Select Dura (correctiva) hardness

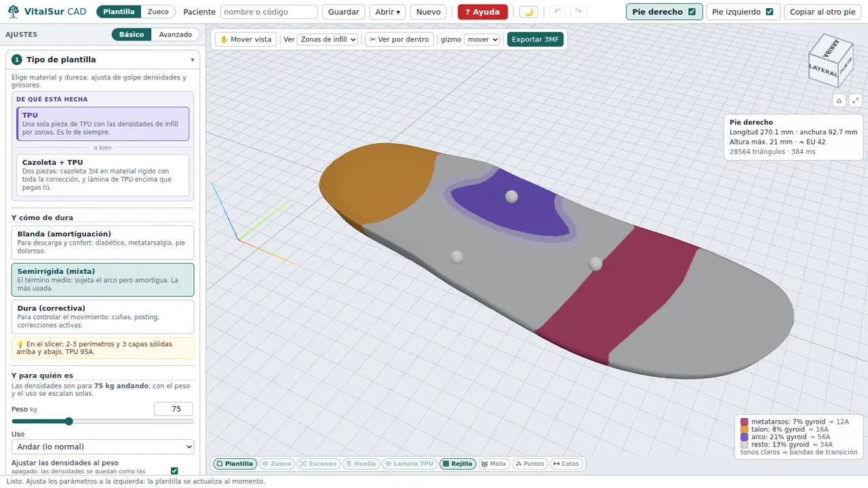coord(103,317)
